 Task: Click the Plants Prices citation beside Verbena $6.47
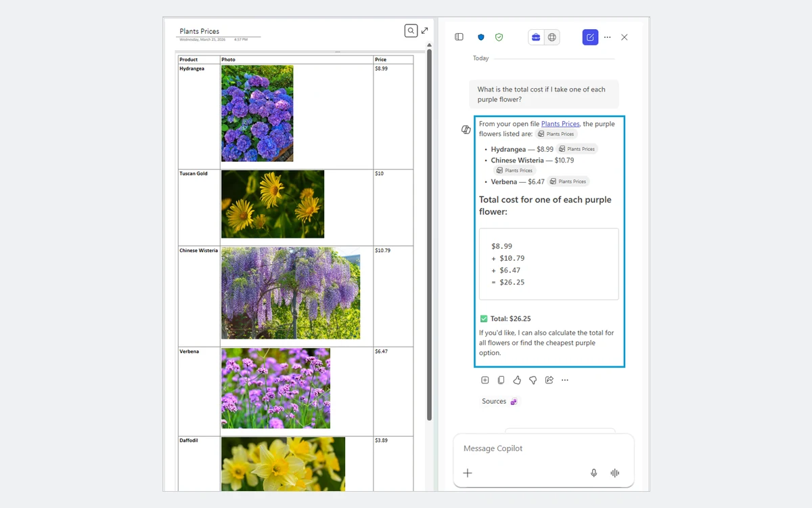568,182
